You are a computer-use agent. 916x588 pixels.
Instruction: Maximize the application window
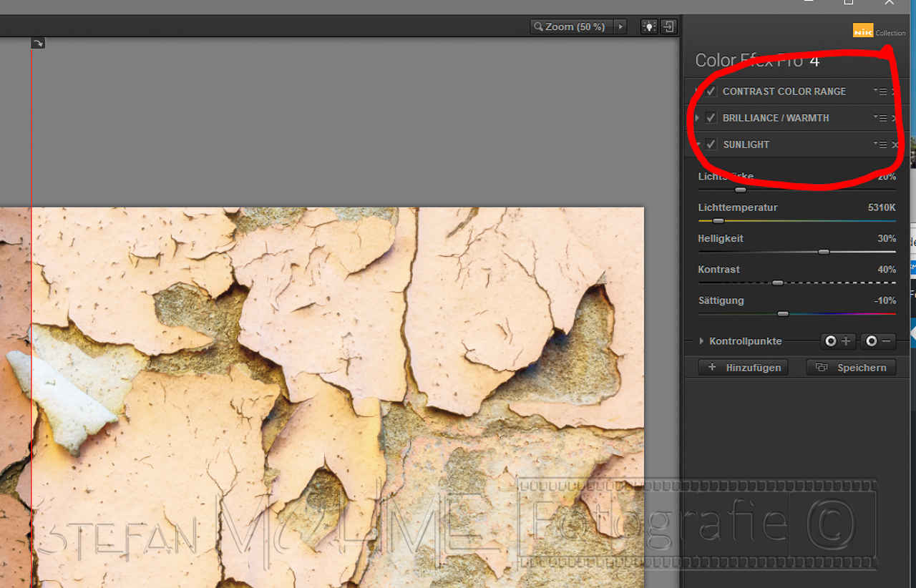tap(848, 2)
